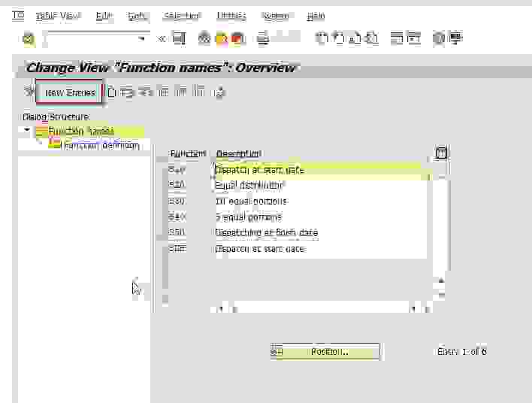This screenshot has height=403, width=532.
Task: Click the Delete icon beside Copy As
Action: [x=128, y=92]
